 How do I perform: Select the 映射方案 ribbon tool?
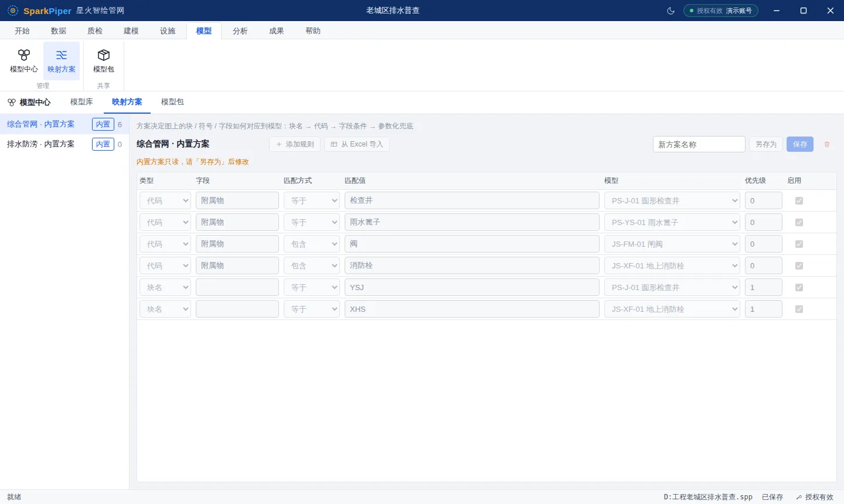coord(62,61)
